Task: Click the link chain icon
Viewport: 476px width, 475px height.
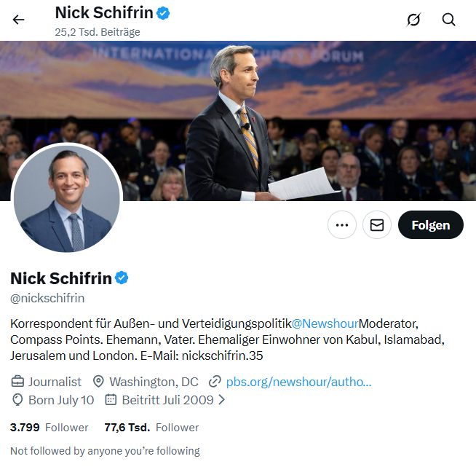Action: [215, 382]
